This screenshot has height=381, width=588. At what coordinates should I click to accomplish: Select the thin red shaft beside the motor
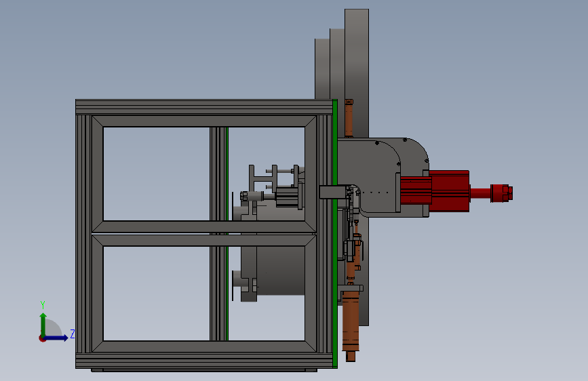click(x=480, y=193)
